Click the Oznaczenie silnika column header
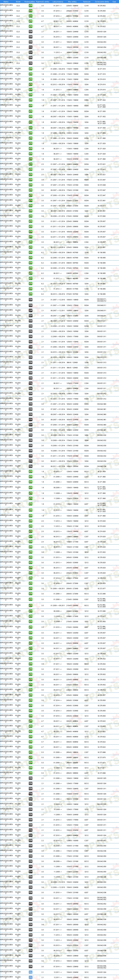119x980 pixels. (x=101, y=2)
